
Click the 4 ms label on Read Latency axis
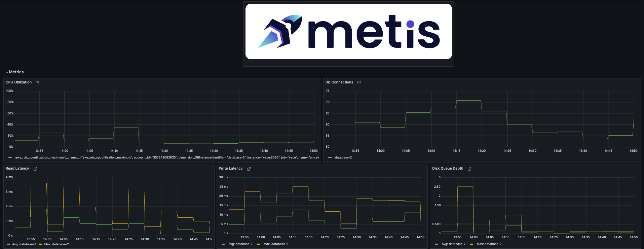[9, 177]
